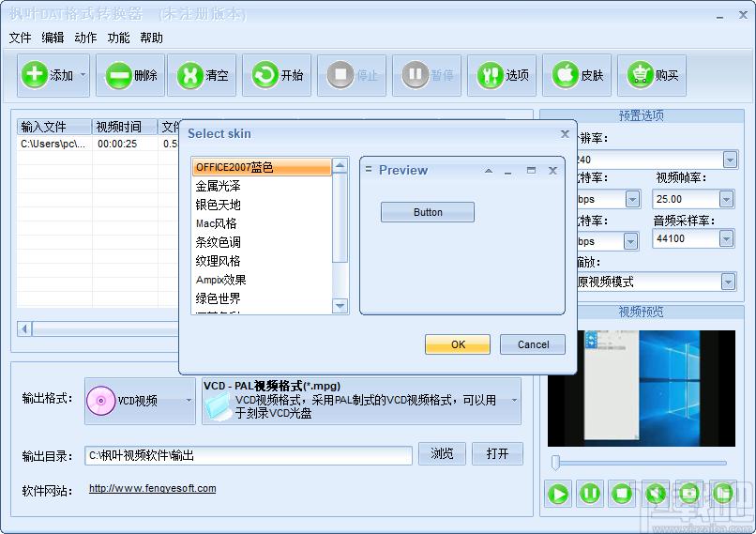Expand the resolution dropdown showing 240
This screenshot has height=534, width=756.
click(730, 160)
